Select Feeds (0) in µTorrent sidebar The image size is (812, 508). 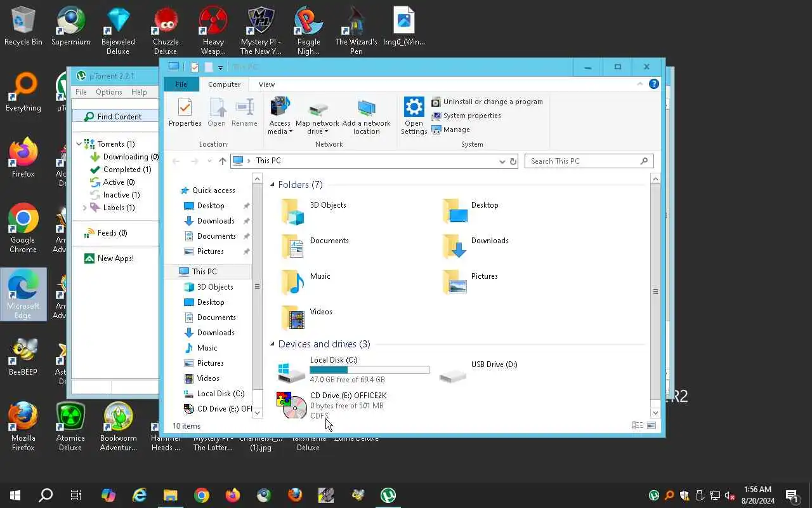tap(106, 233)
